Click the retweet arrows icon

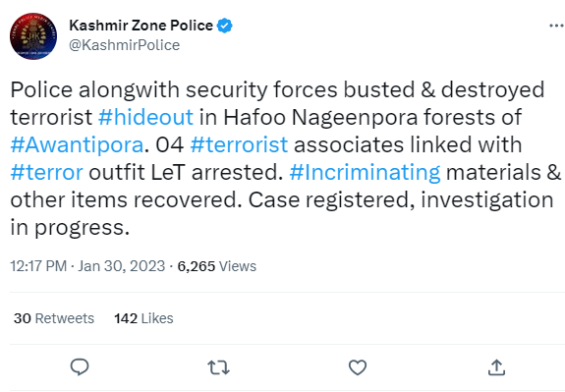click(x=218, y=367)
